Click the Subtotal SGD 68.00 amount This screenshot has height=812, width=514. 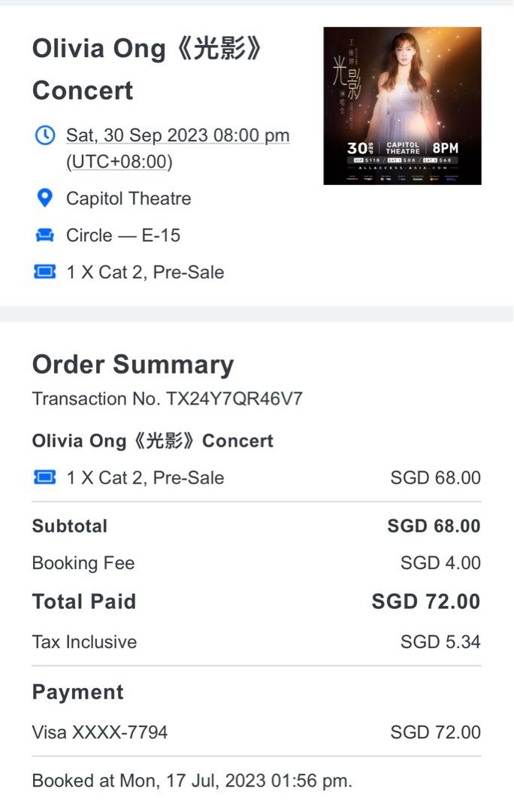tap(434, 526)
